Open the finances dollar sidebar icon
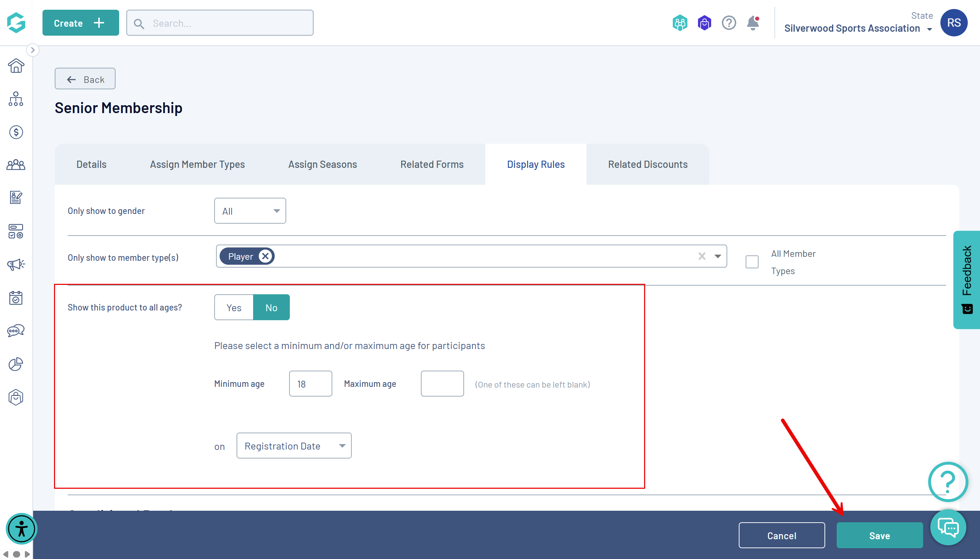Image resolution: width=980 pixels, height=559 pixels. [16, 133]
